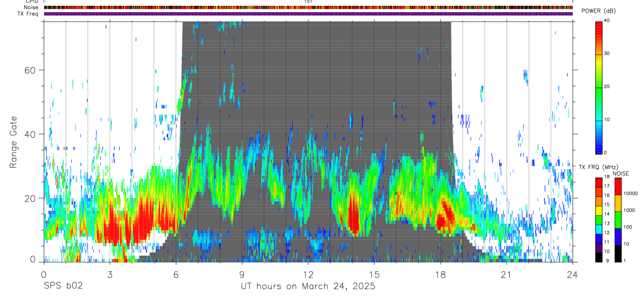Click the 21 tick on UT hours axis

tap(506, 274)
